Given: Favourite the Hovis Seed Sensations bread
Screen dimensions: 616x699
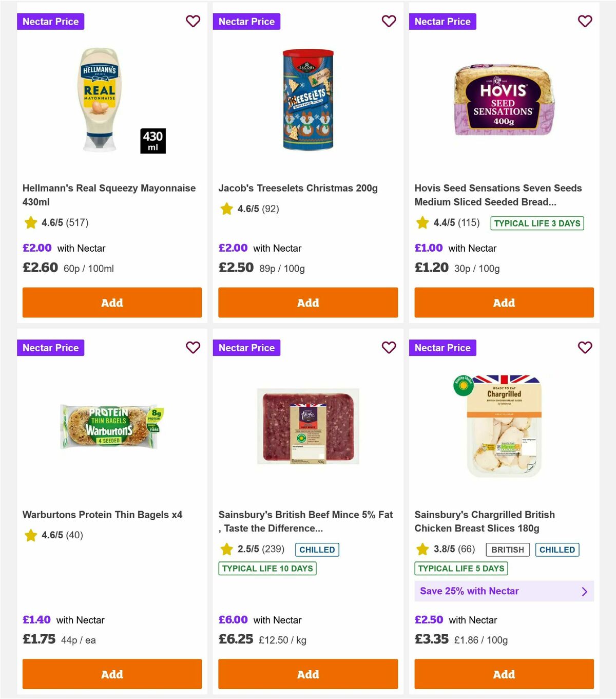Looking at the screenshot, I should (585, 22).
